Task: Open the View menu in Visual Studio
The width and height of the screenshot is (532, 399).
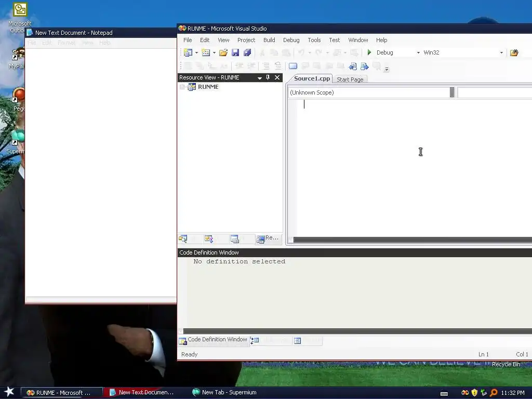Action: click(x=223, y=40)
